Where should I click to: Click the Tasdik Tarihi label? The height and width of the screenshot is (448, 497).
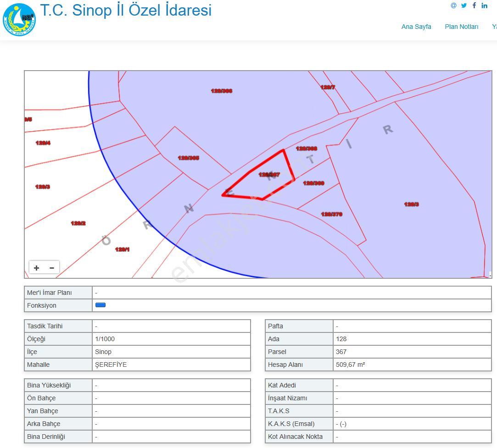45,326
